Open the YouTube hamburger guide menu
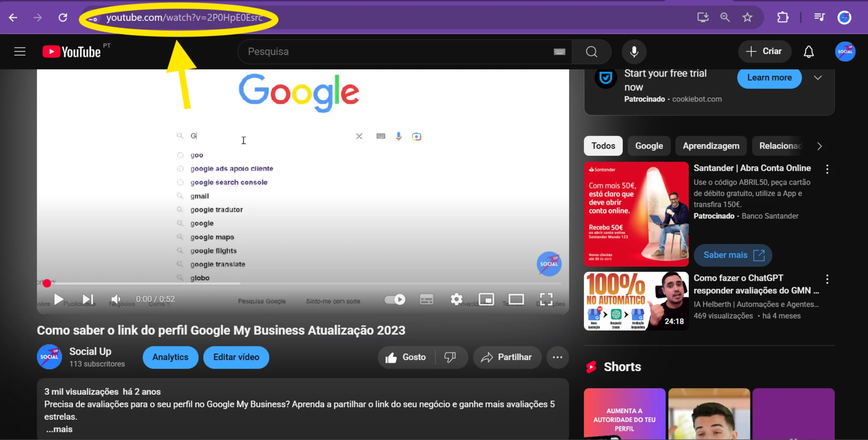 point(20,52)
